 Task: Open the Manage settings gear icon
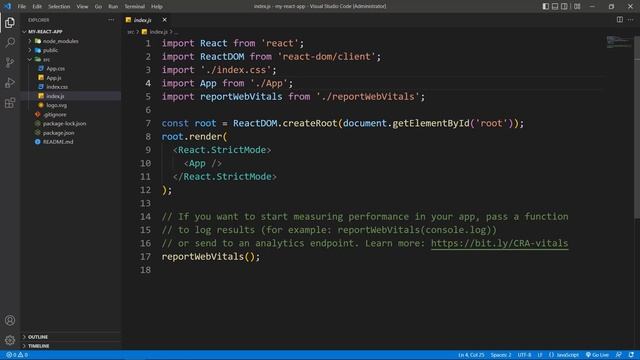10,340
